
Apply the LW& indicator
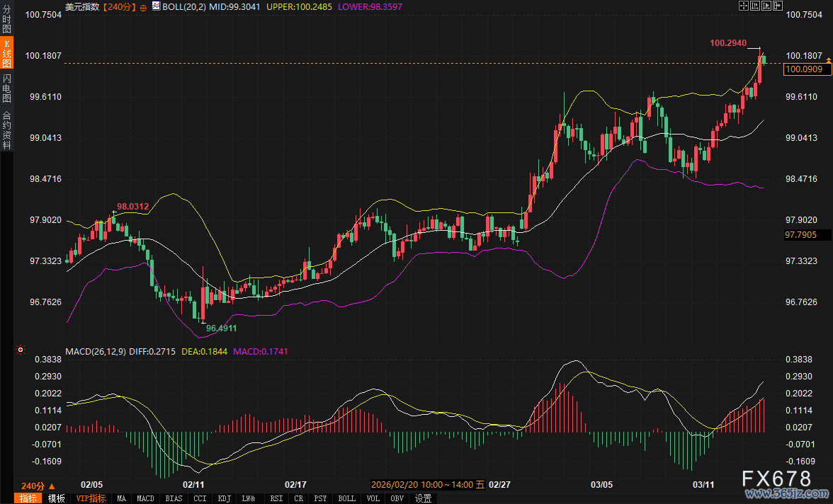(x=249, y=498)
